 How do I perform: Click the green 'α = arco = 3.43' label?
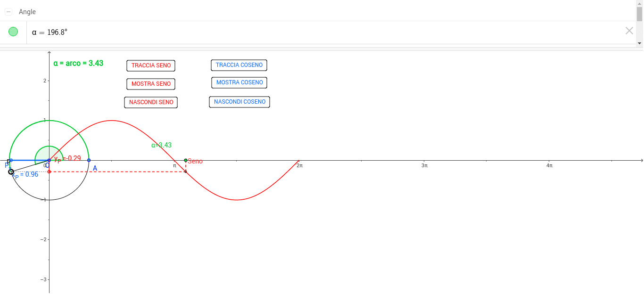point(78,63)
